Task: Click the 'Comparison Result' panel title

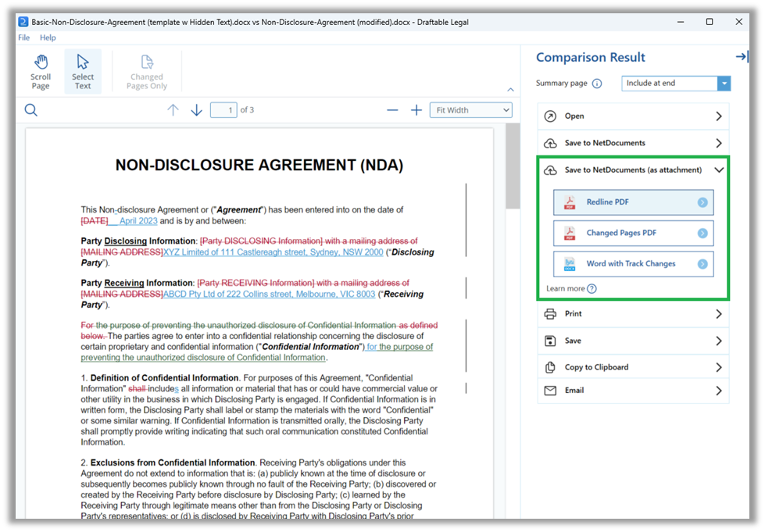Action: pos(590,58)
